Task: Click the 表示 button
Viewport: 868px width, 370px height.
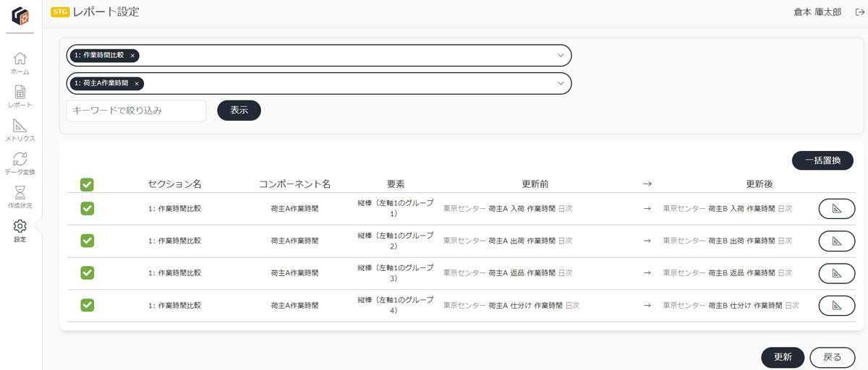Action: coord(239,111)
